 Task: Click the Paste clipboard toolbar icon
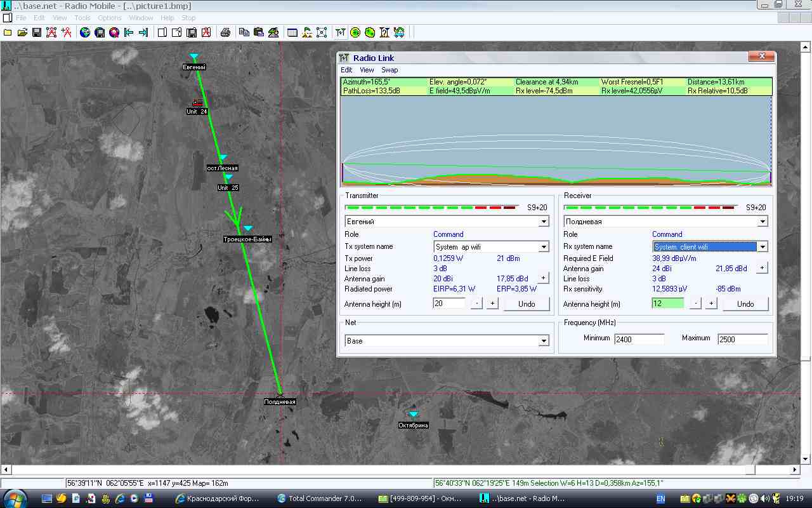(258, 32)
